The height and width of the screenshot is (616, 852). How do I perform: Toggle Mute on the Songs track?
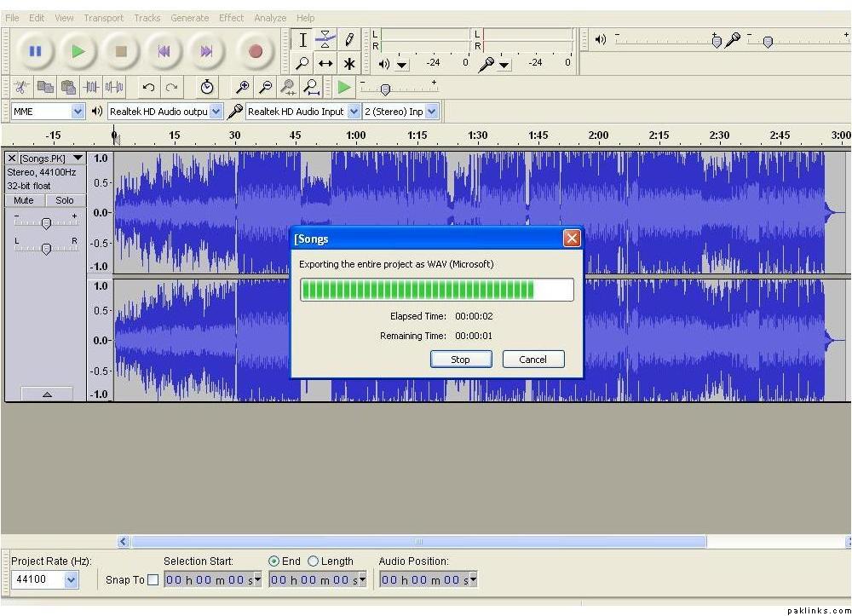coord(24,200)
